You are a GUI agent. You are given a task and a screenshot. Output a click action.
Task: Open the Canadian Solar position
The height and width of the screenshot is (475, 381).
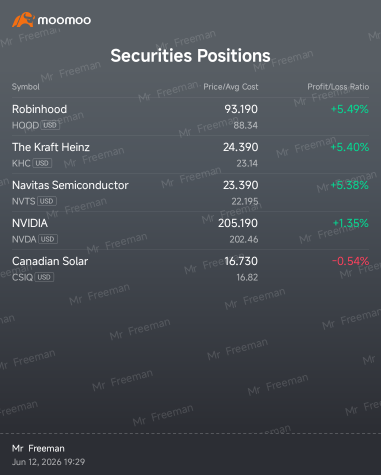(190, 269)
